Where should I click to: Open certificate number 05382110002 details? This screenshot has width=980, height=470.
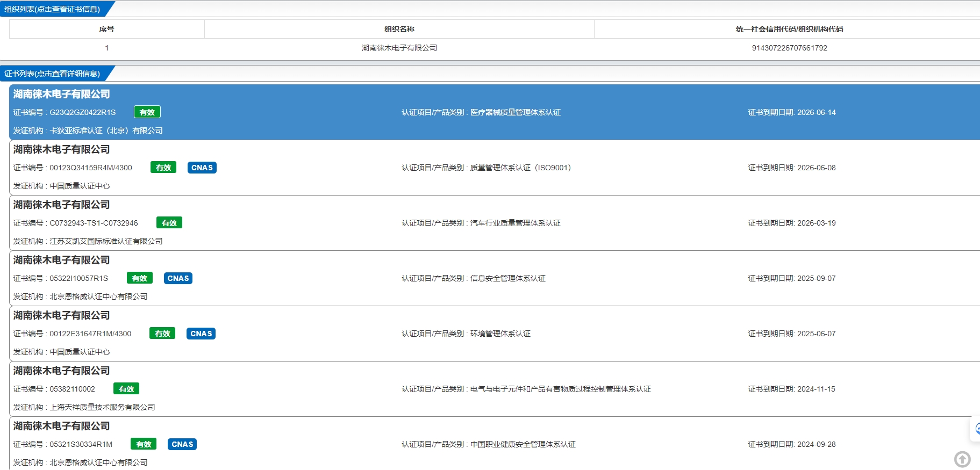click(x=72, y=389)
